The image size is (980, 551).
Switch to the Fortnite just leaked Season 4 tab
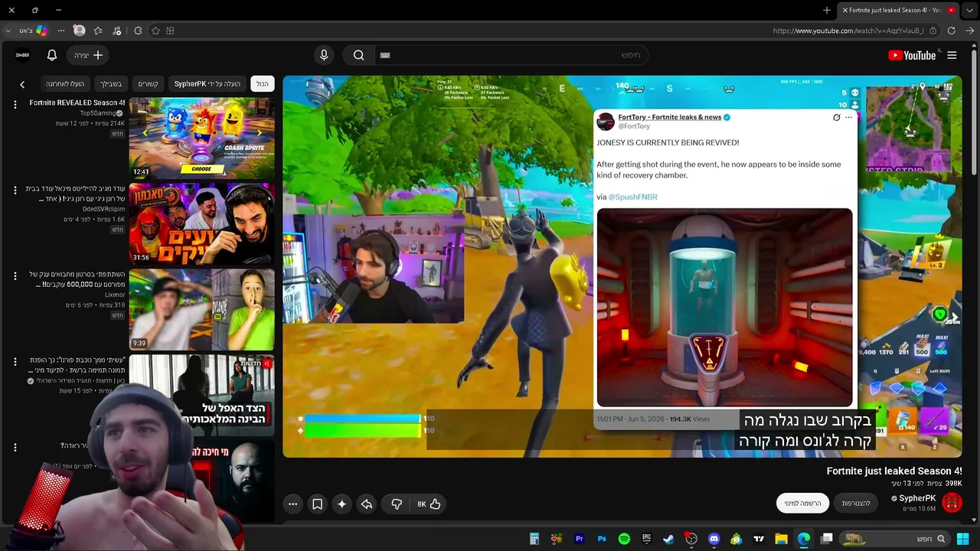pos(900,10)
